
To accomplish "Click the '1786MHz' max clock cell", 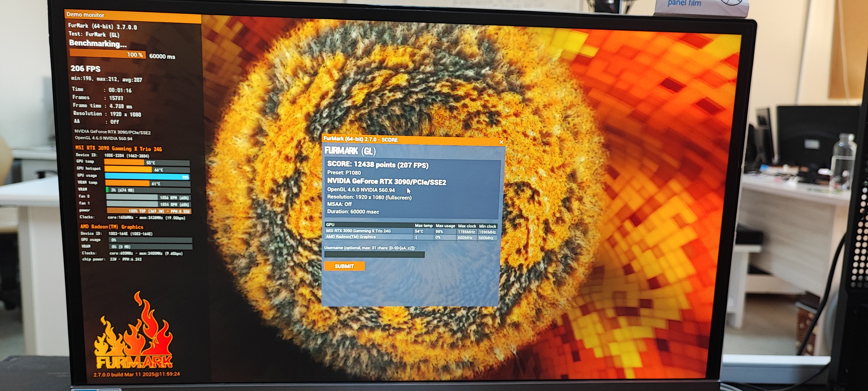I will [466, 232].
